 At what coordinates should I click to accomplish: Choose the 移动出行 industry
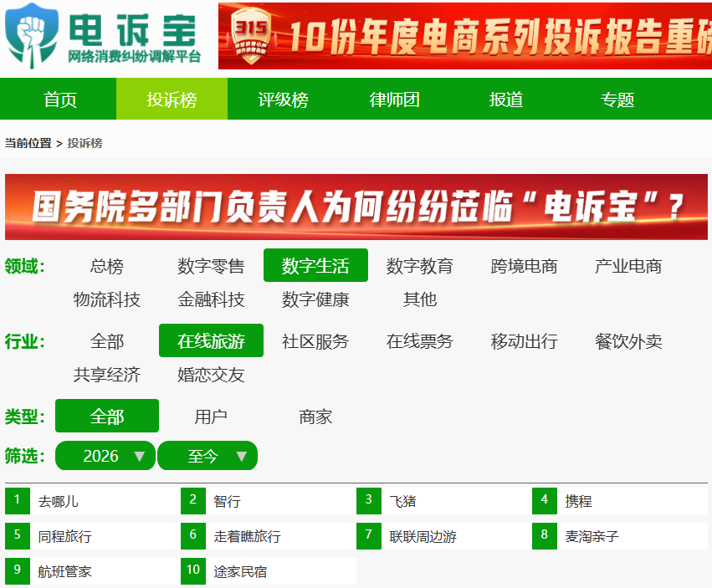click(x=525, y=341)
